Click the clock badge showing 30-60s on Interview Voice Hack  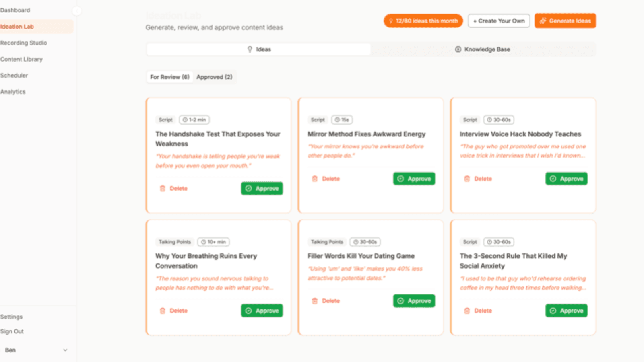click(499, 119)
